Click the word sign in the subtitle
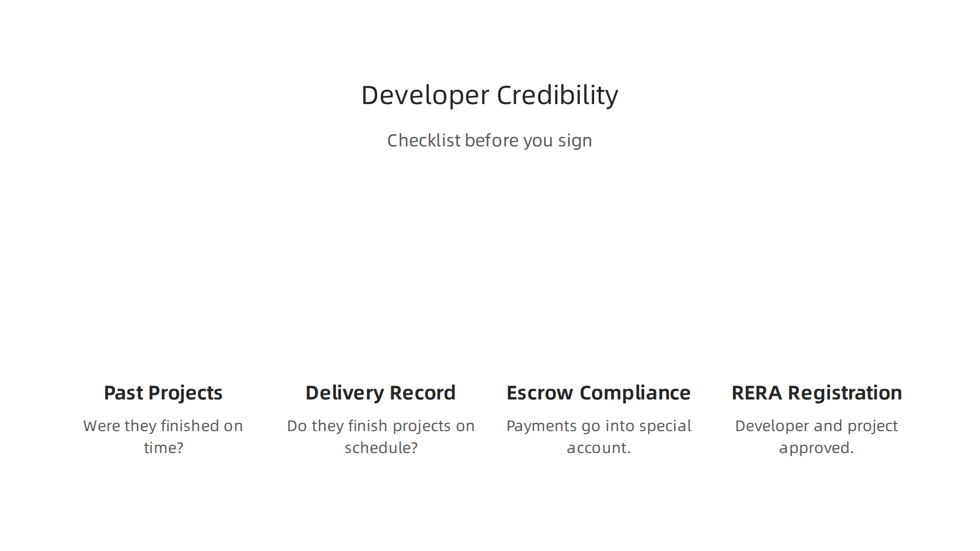This screenshot has width=980, height=551. (575, 141)
